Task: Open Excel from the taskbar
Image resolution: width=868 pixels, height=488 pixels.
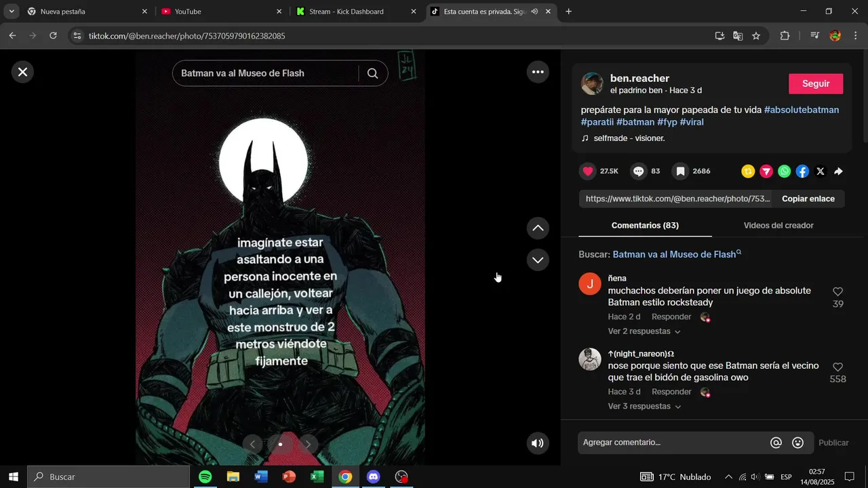Action: 317,477
